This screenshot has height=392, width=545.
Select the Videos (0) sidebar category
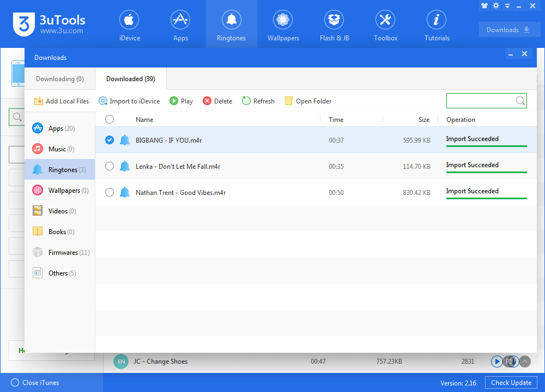point(60,211)
